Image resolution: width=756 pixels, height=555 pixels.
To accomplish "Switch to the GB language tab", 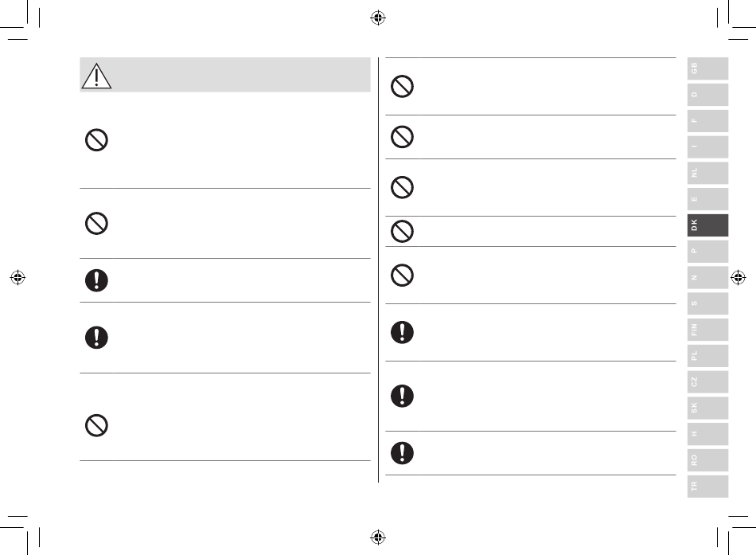I will coord(707,68).
